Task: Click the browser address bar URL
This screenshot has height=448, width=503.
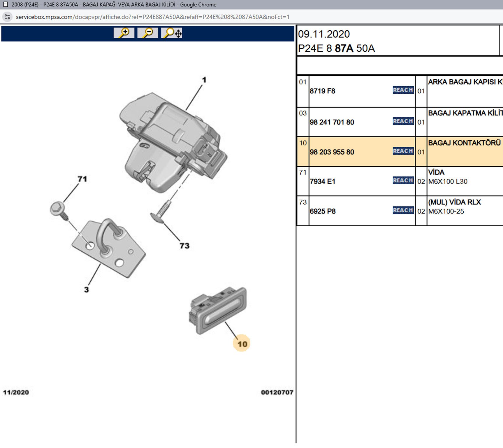Action: 152,17
